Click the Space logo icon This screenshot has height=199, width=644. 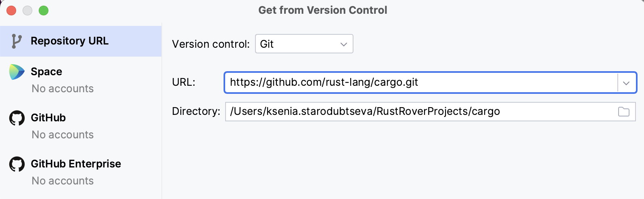coord(17,72)
